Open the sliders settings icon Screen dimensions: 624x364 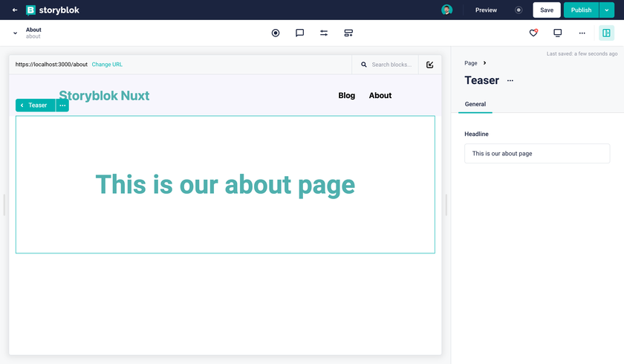coord(324,33)
